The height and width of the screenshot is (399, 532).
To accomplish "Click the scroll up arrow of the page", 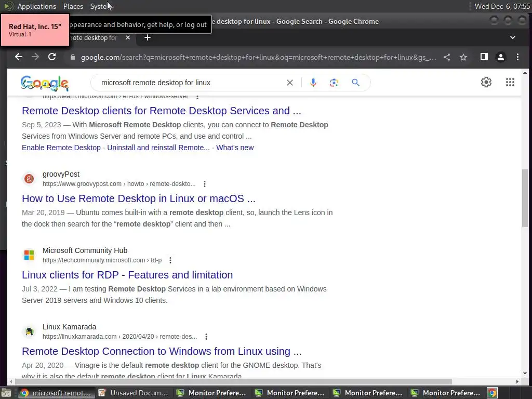I will [x=525, y=73].
